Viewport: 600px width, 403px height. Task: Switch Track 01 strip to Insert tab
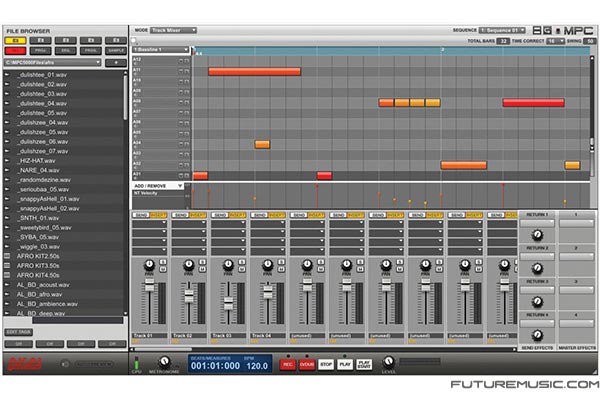[x=158, y=215]
